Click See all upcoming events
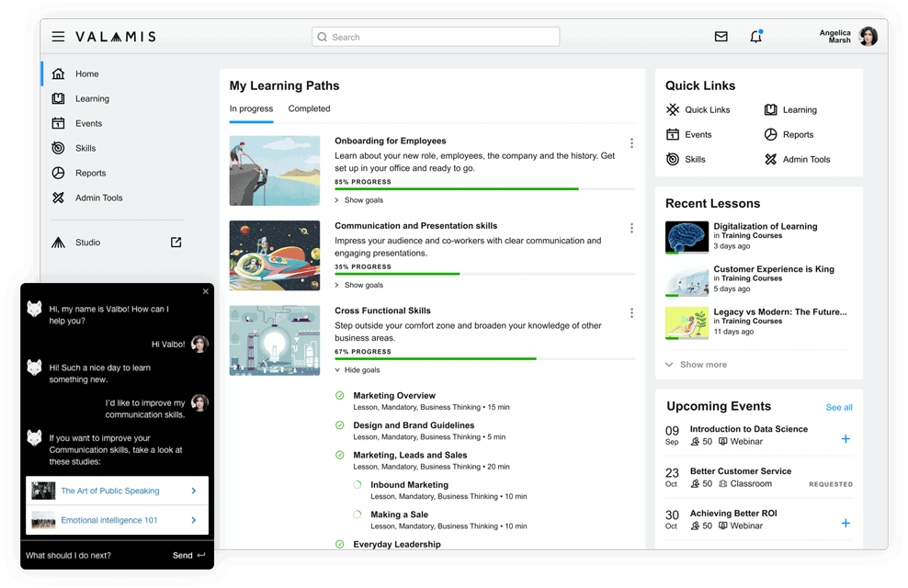Viewport: 908px width, 588px height. pyautogui.click(x=838, y=407)
